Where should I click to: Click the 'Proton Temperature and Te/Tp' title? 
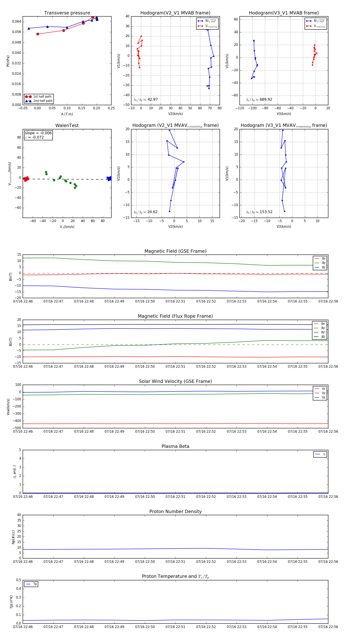pos(175,576)
